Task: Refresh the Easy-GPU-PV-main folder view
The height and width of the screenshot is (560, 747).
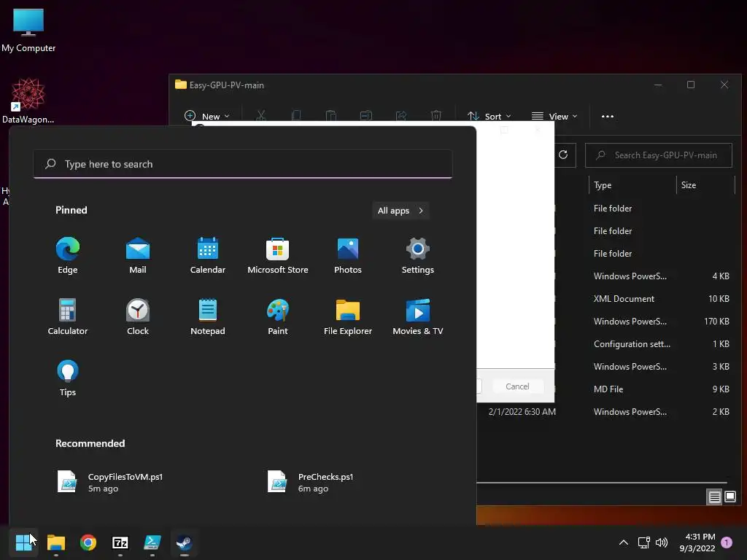Action: click(563, 155)
